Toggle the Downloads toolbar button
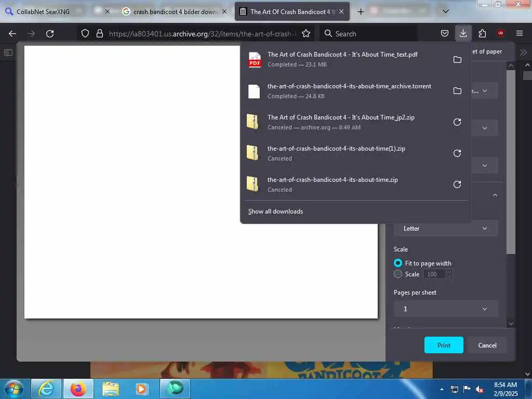The width and height of the screenshot is (532, 399). pos(463,34)
